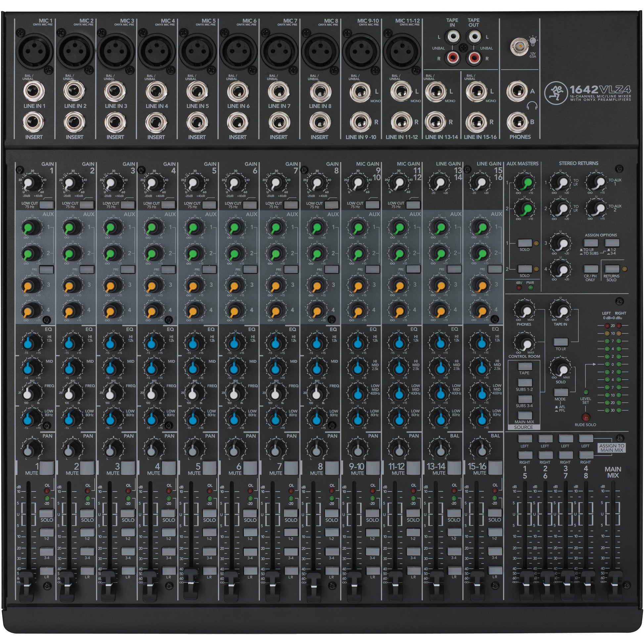This screenshot has width=644, height=644.
Task: Click the Mackie running man logo
Action: tap(556, 92)
